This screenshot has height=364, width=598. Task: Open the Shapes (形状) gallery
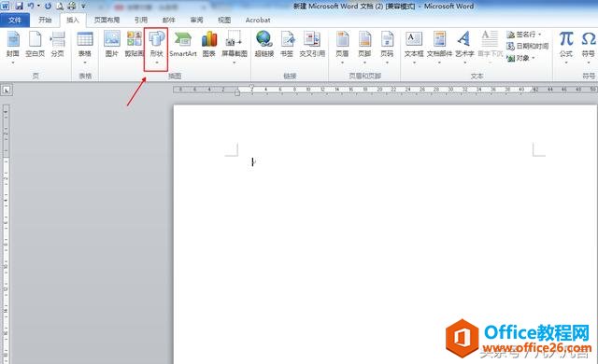(x=156, y=49)
